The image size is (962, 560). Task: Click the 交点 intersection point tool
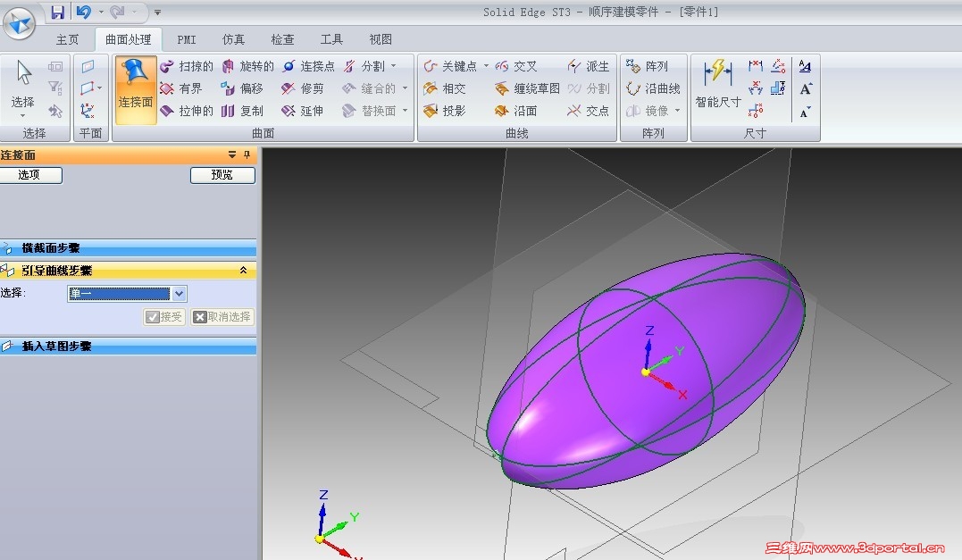click(x=589, y=111)
